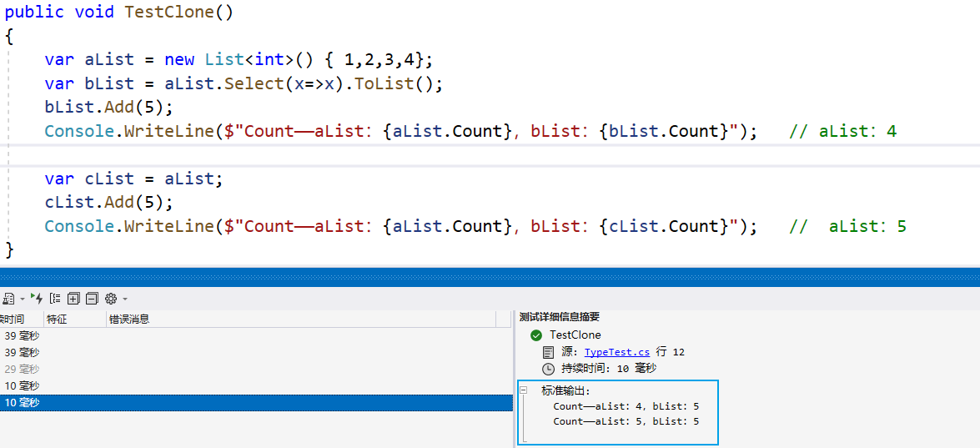This screenshot has width=980, height=448.
Task: Click the playlist flask icon in test toolbar
Action: click(x=8, y=298)
